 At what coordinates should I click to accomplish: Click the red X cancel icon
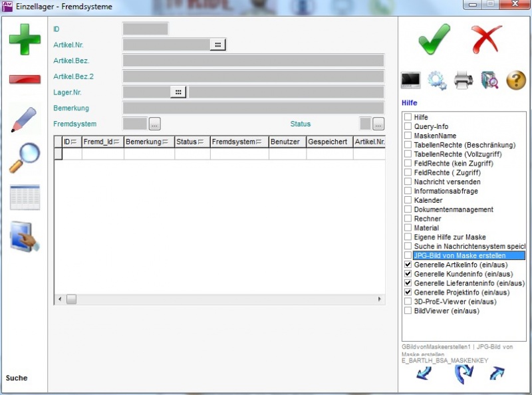[486, 40]
